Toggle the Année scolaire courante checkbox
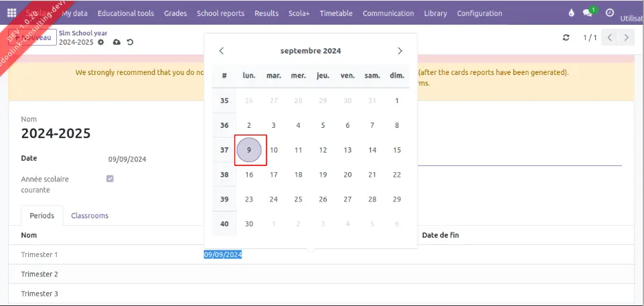This screenshot has height=306, width=644. coord(110,179)
